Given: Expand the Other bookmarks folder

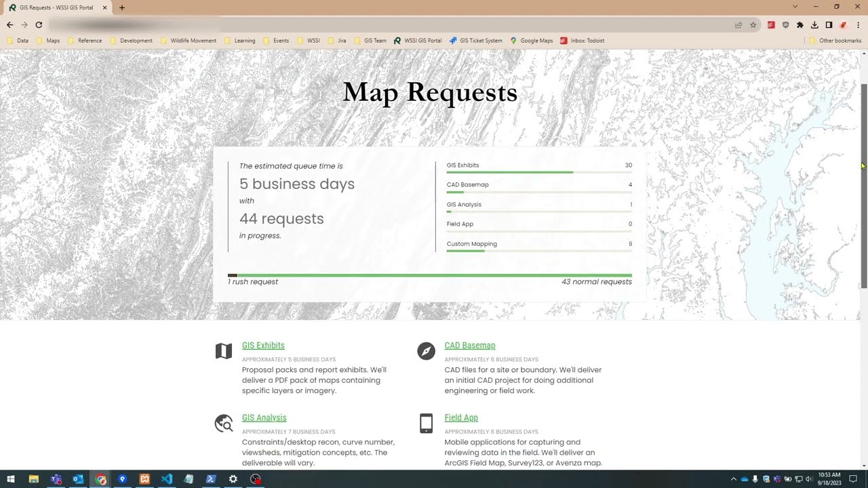Looking at the screenshot, I should (x=835, y=41).
